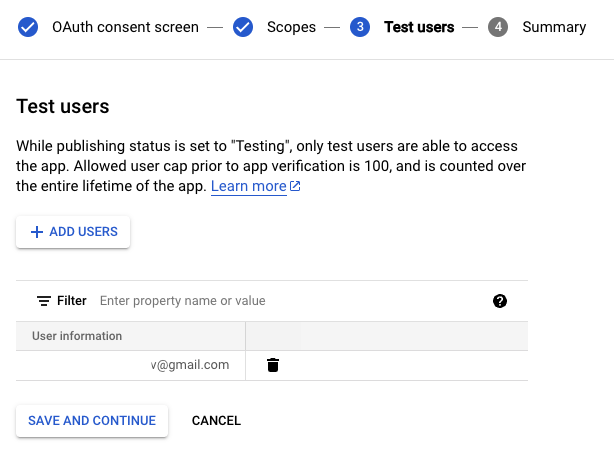This screenshot has height=454, width=614.
Task: Go to OAuth consent screen step
Action: tap(125, 27)
